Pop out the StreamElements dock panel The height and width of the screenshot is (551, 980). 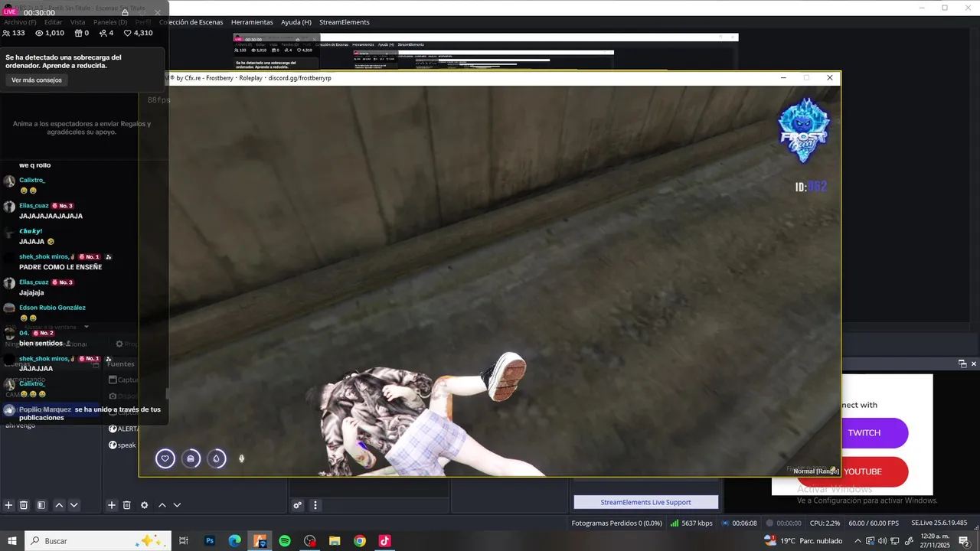tap(962, 364)
